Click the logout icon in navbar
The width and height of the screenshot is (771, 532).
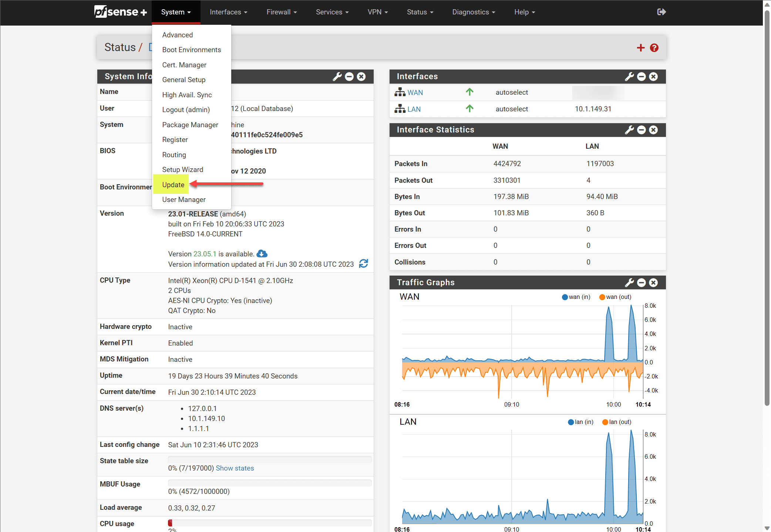click(x=661, y=12)
